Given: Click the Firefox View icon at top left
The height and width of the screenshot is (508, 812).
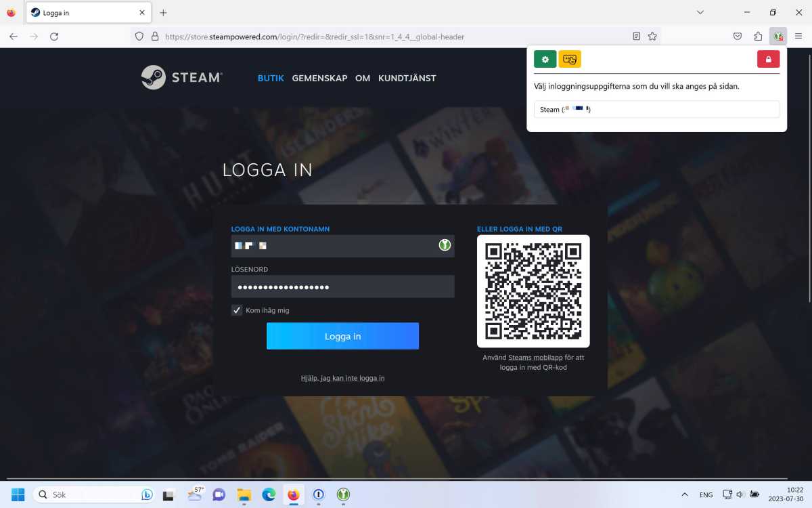Looking at the screenshot, I should pos(11,13).
